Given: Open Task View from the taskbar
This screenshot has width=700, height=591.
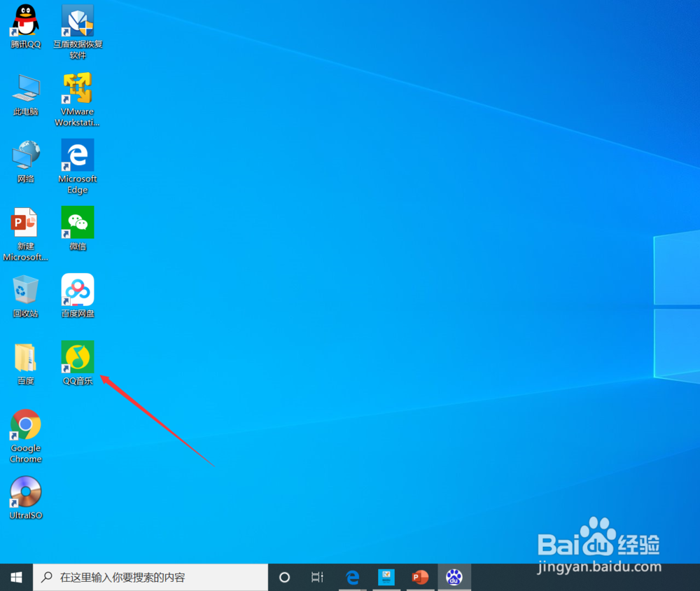Looking at the screenshot, I should pyautogui.click(x=317, y=577).
